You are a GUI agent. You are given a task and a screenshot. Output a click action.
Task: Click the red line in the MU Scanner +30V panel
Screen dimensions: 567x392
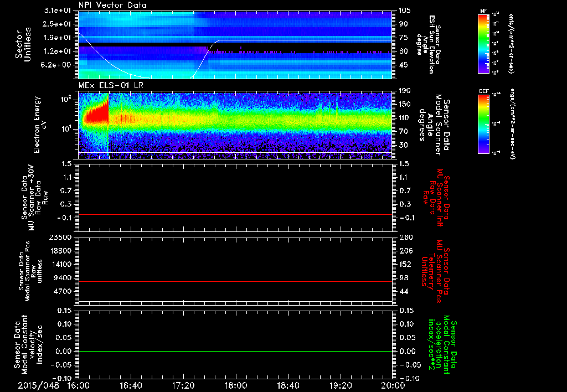tap(235, 214)
